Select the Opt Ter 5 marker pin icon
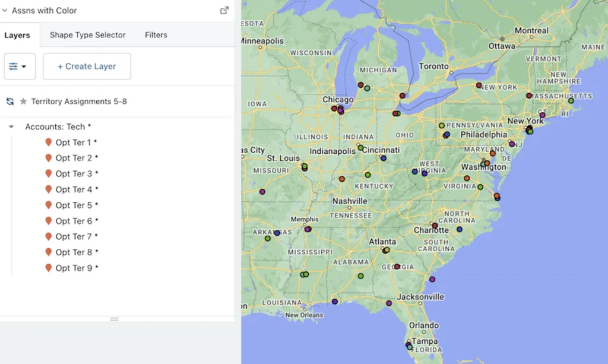Viewport: 608px width, 364px height. click(x=49, y=205)
